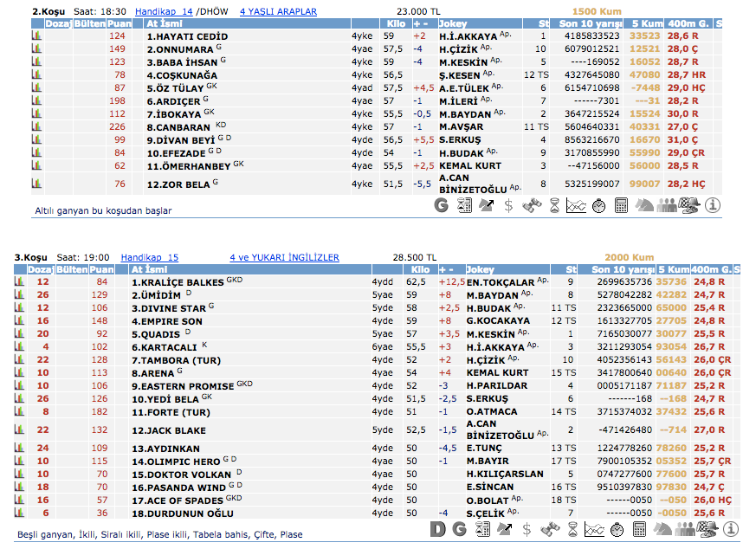Open the info icon under race 2
Image resolution: width=756 pixels, height=549 pixels.
click(712, 205)
